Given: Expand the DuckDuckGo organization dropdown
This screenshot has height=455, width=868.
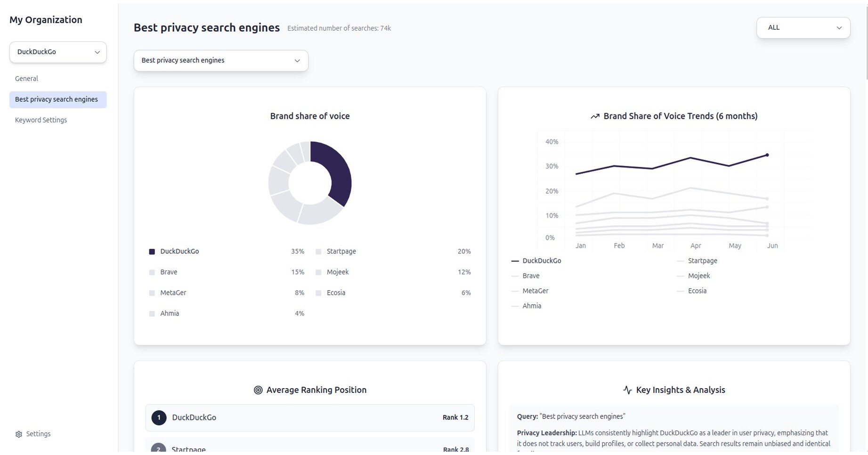Looking at the screenshot, I should [57, 52].
